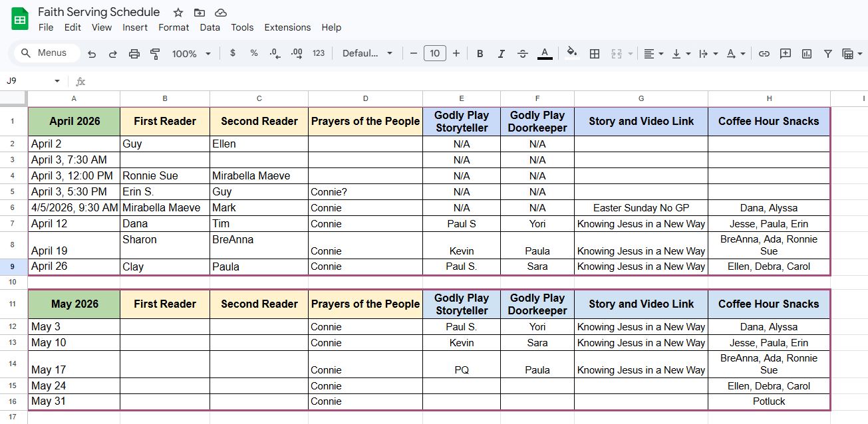Open the borders tool
This screenshot has width=868, height=424.
tap(595, 54)
